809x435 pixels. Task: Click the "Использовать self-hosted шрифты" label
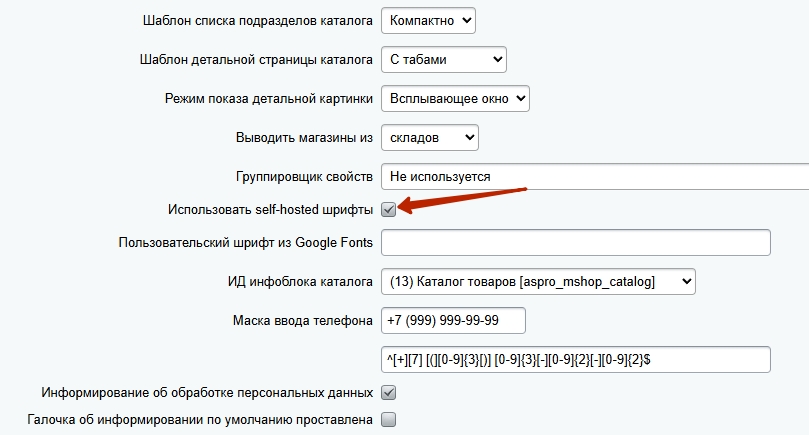270,210
